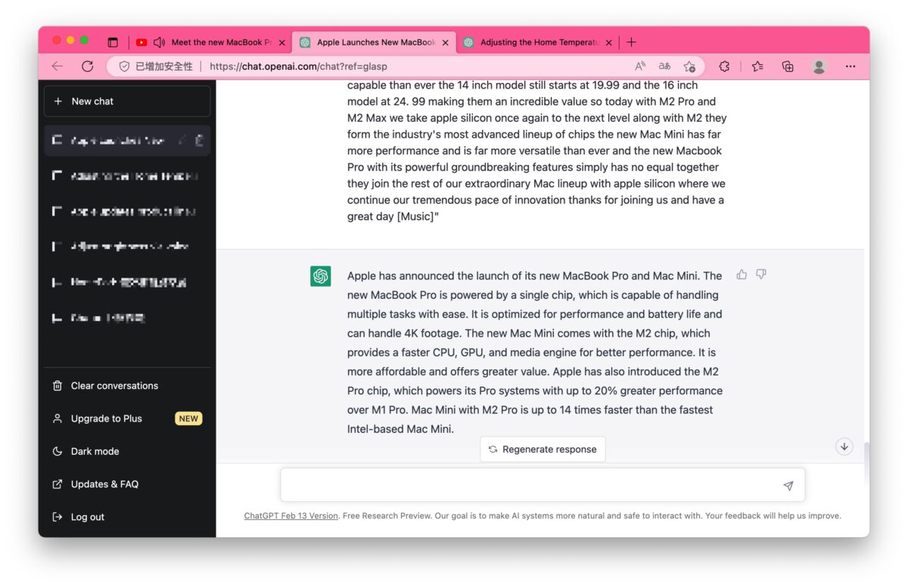Open the highlighted conversation in sidebar
Screen dimensions: 908x588
[127, 141]
